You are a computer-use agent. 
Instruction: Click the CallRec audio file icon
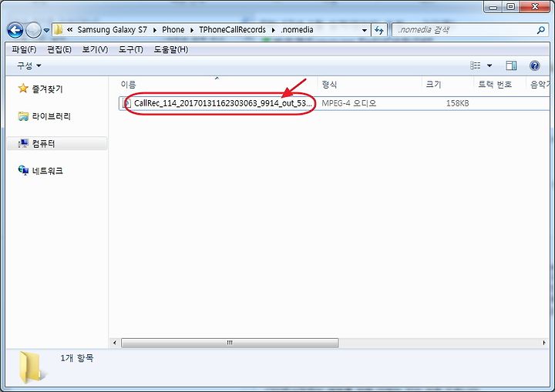pos(126,103)
